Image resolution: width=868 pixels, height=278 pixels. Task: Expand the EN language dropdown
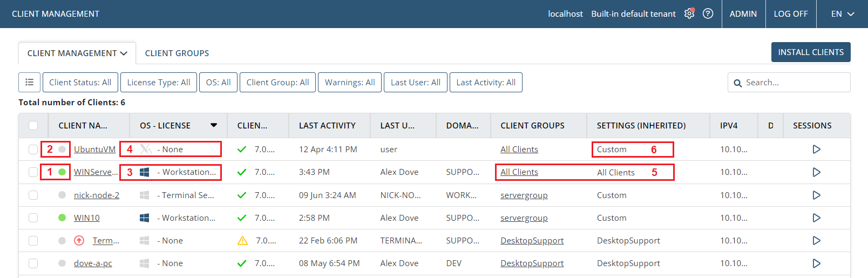[842, 14]
